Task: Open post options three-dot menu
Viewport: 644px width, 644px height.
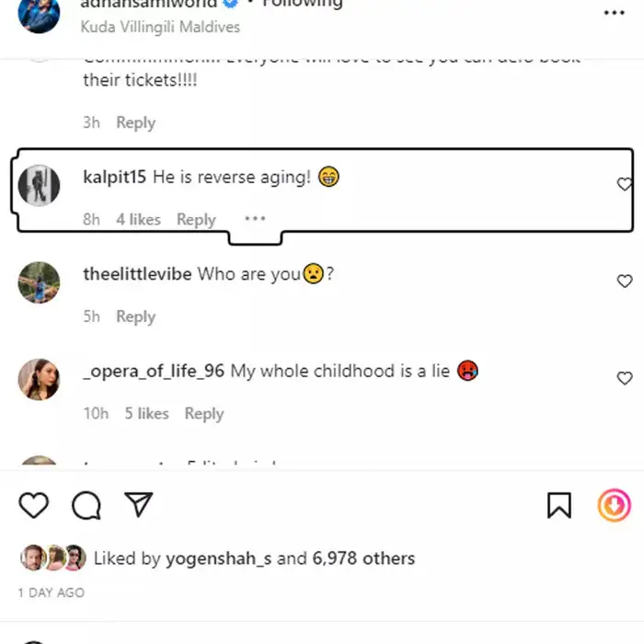Action: [615, 13]
